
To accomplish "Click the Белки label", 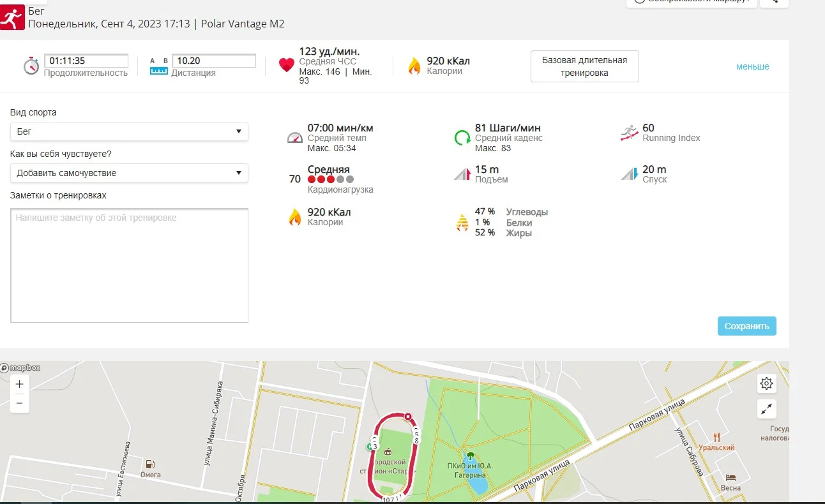I will (519, 223).
